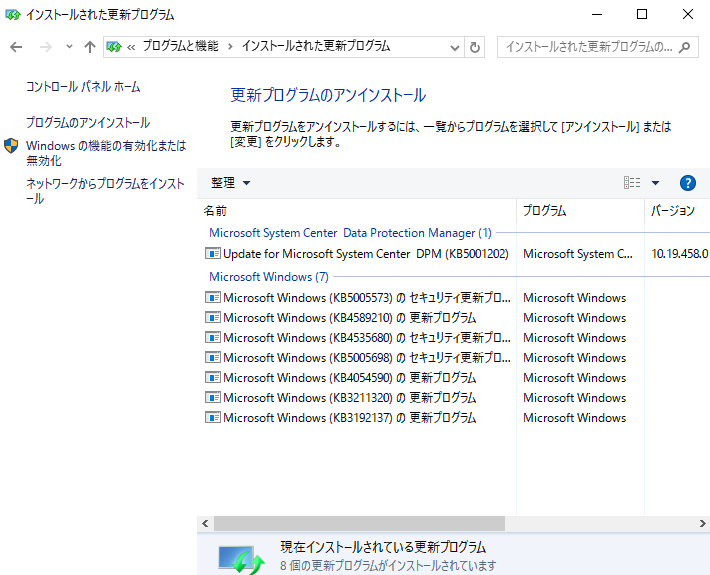Click the icon of KB3211320 update
Viewport: 710px width, 575px height.
coord(212,397)
